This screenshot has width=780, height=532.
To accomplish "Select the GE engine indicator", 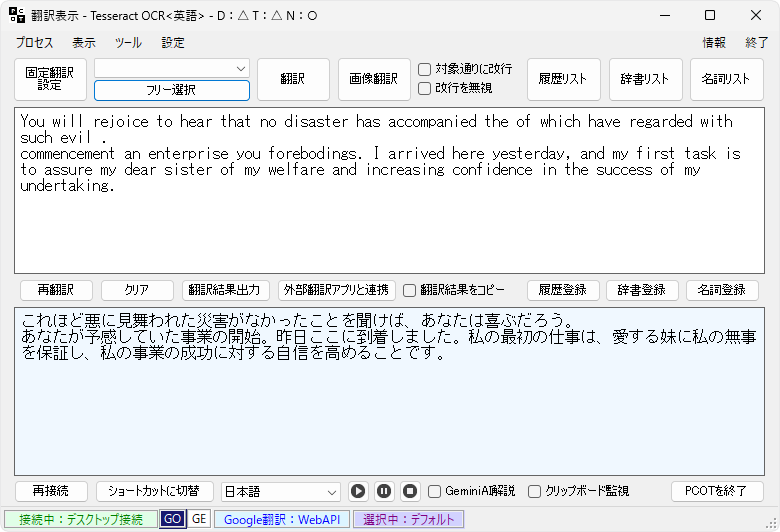I will click(198, 519).
